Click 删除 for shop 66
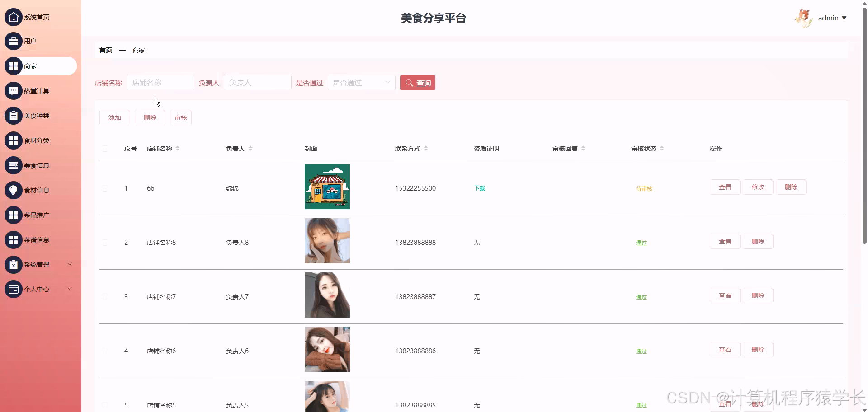This screenshot has width=868, height=412. click(791, 187)
